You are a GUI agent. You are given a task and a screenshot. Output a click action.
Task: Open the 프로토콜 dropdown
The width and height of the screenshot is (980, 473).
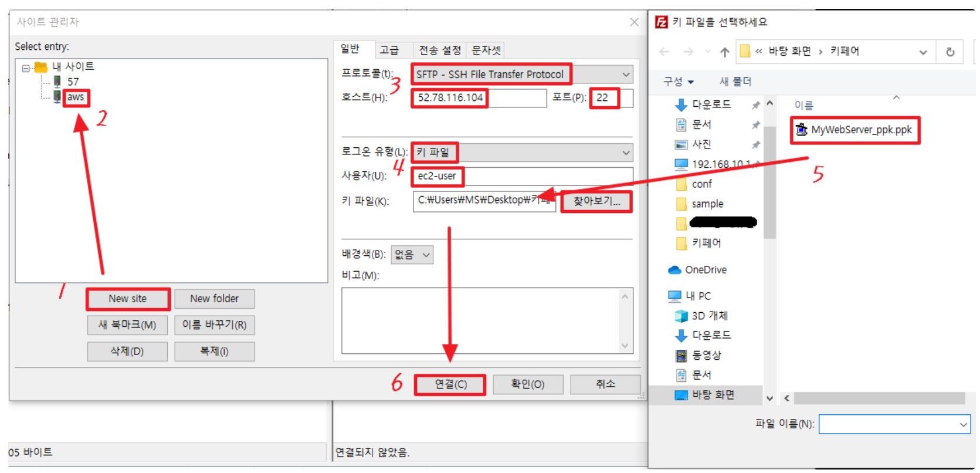pos(523,75)
